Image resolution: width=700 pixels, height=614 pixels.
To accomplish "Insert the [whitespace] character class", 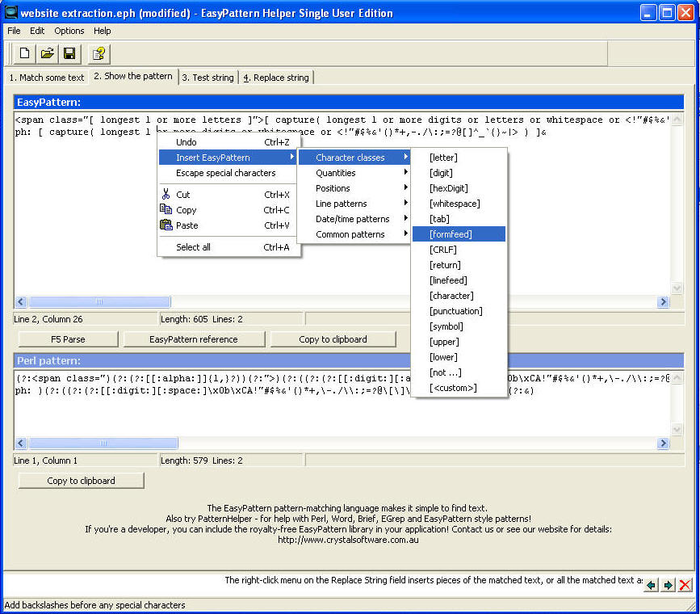I will coord(459,204).
